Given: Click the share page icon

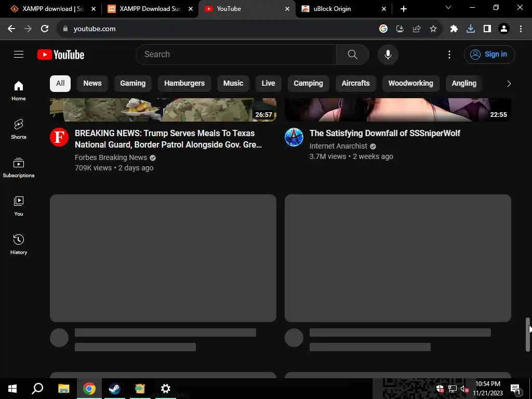Looking at the screenshot, I should coord(417,29).
